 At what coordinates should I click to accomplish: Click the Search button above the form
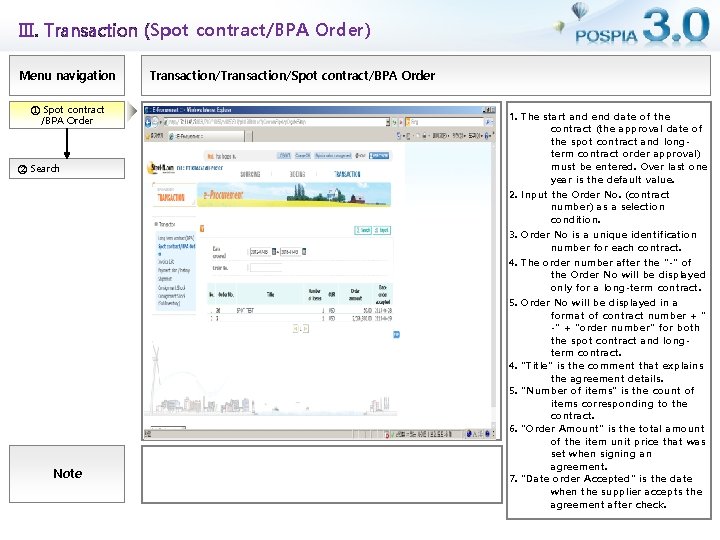[x=363, y=230]
